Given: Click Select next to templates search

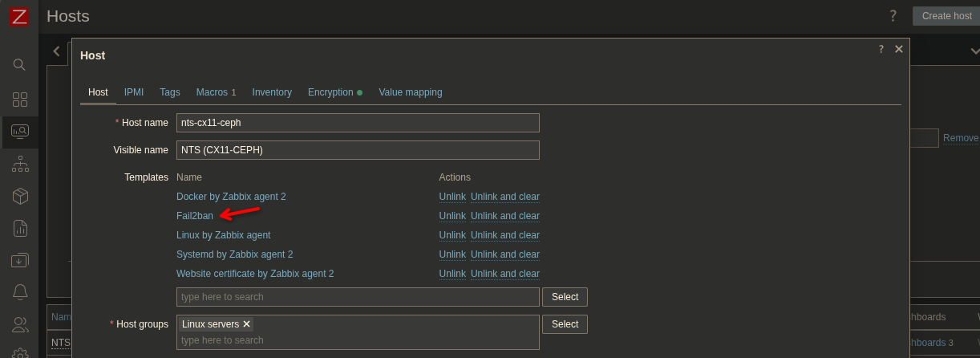Looking at the screenshot, I should [565, 297].
